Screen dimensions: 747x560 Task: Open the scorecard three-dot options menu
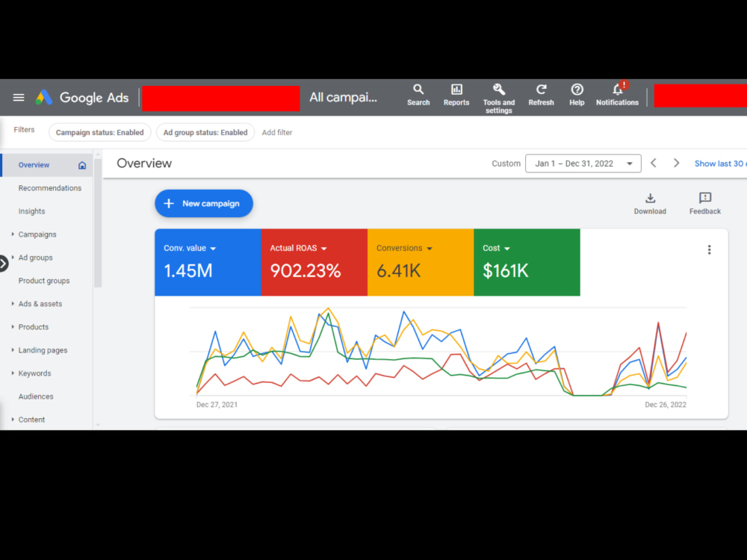pyautogui.click(x=710, y=249)
